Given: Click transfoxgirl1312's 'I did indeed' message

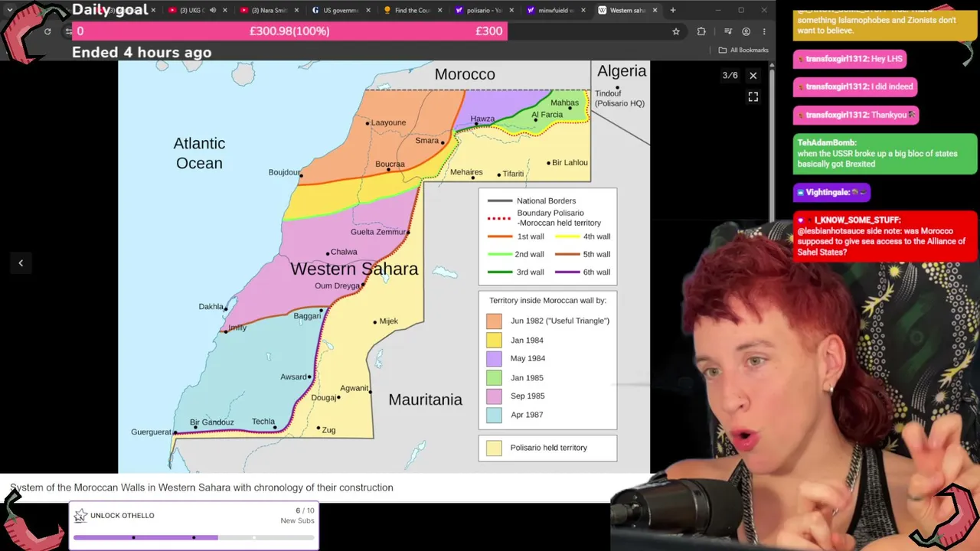Looking at the screenshot, I should (855, 86).
